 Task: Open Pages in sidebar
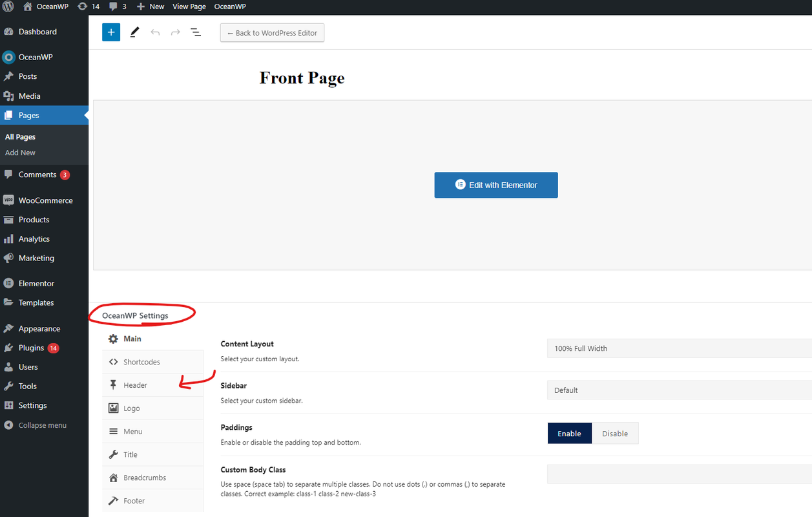tap(44, 115)
